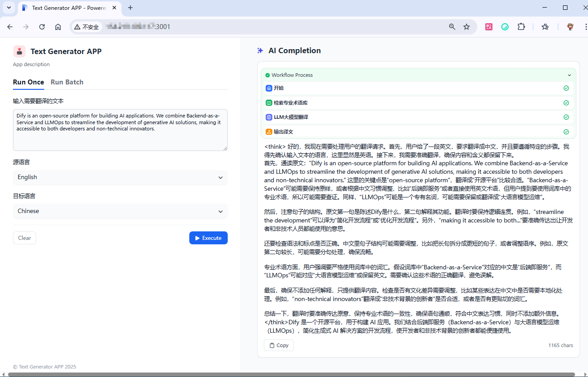
Task: Click the 1165 chars counter text
Action: 561,345
